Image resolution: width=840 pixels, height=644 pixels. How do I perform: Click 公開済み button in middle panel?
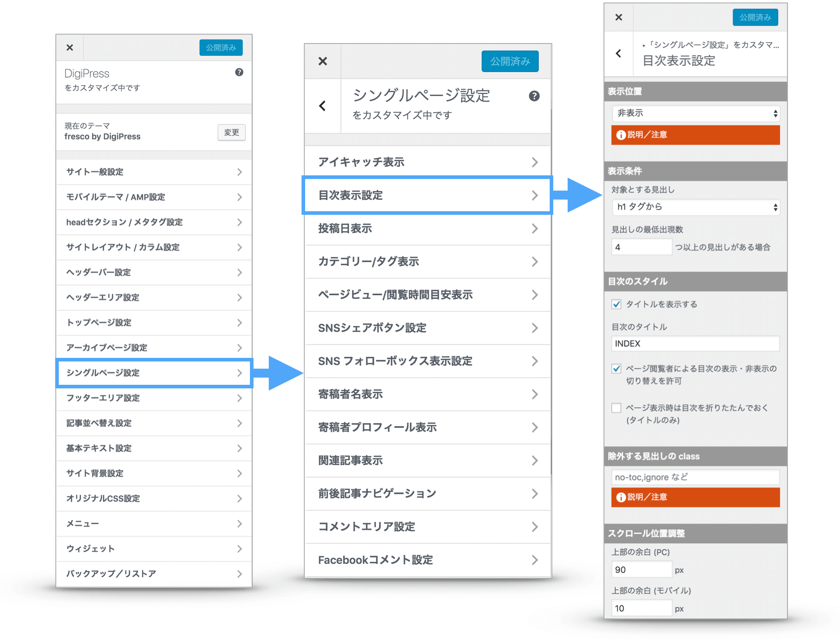pyautogui.click(x=510, y=61)
